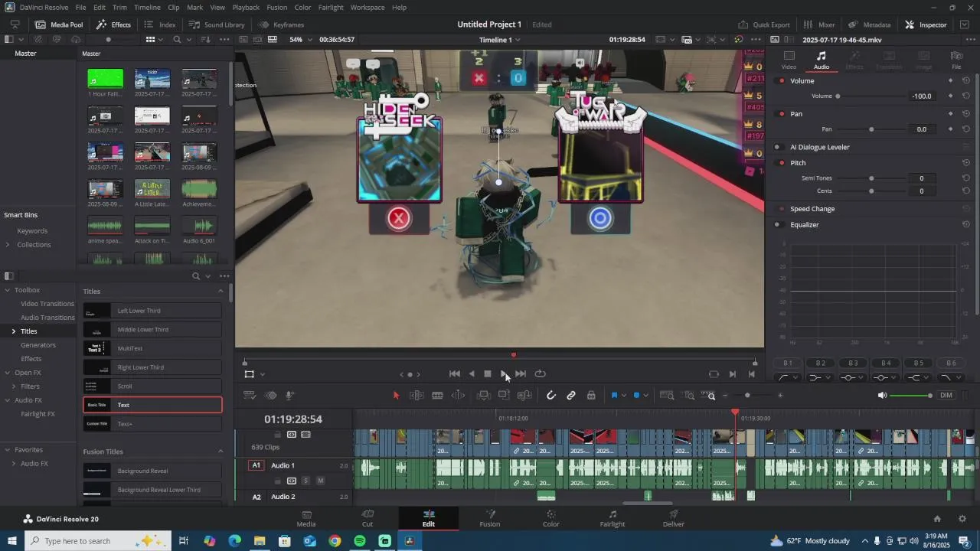
Task: Switch to the Deliver page
Action: pyautogui.click(x=674, y=518)
